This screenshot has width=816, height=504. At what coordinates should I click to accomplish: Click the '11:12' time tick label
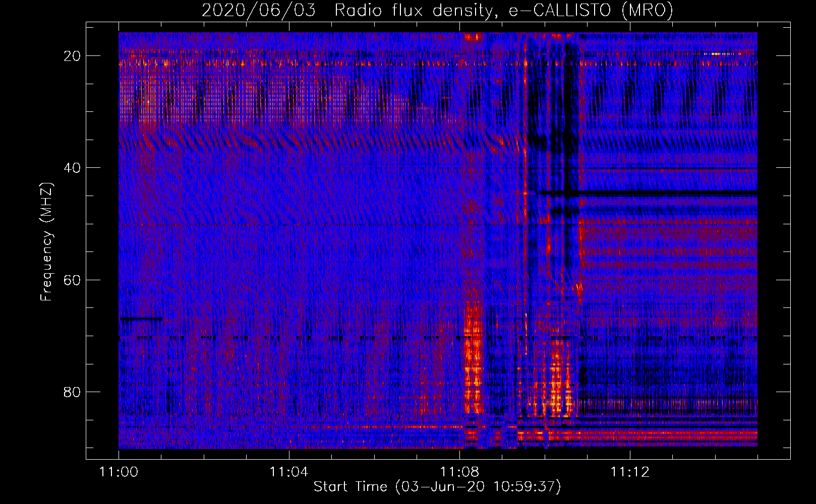(630, 472)
